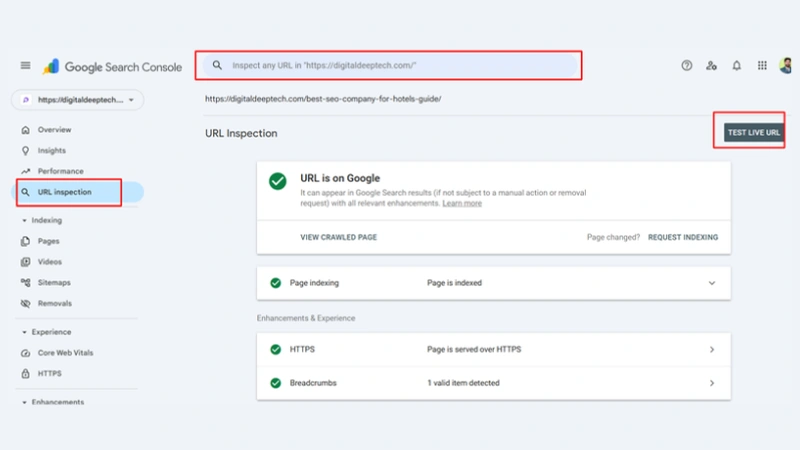Click REQUEST INDEXING
This screenshot has width=800, height=450.
tap(683, 237)
